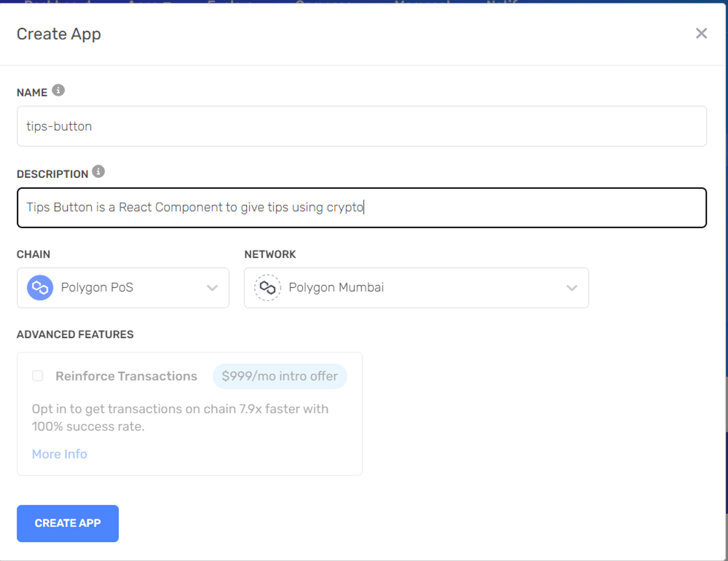
Task: Focus the NAME input containing tips-button
Action: (x=362, y=126)
